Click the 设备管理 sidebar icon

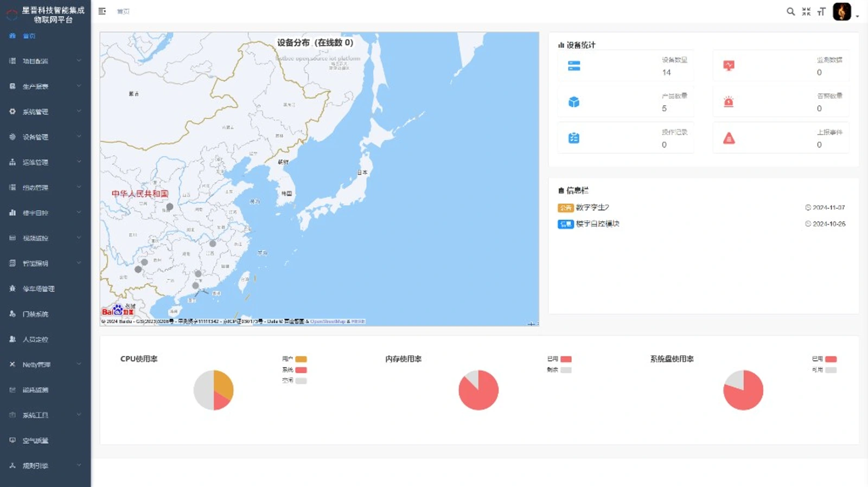point(12,137)
